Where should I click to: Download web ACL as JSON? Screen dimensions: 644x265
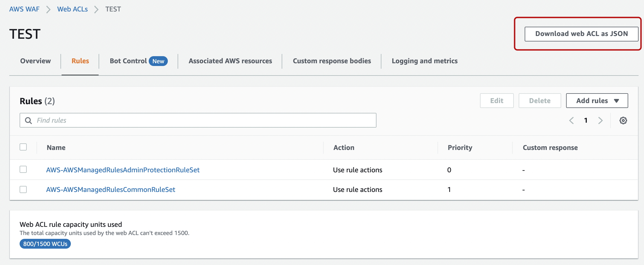[x=581, y=34]
